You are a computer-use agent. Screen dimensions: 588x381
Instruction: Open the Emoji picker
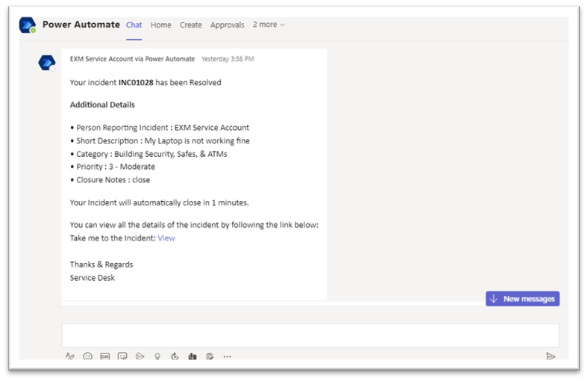87,356
